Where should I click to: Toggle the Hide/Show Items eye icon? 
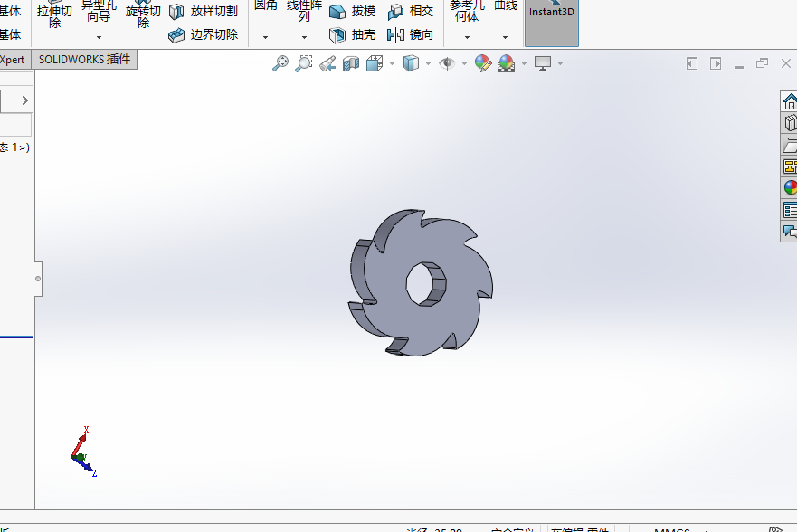[446, 63]
